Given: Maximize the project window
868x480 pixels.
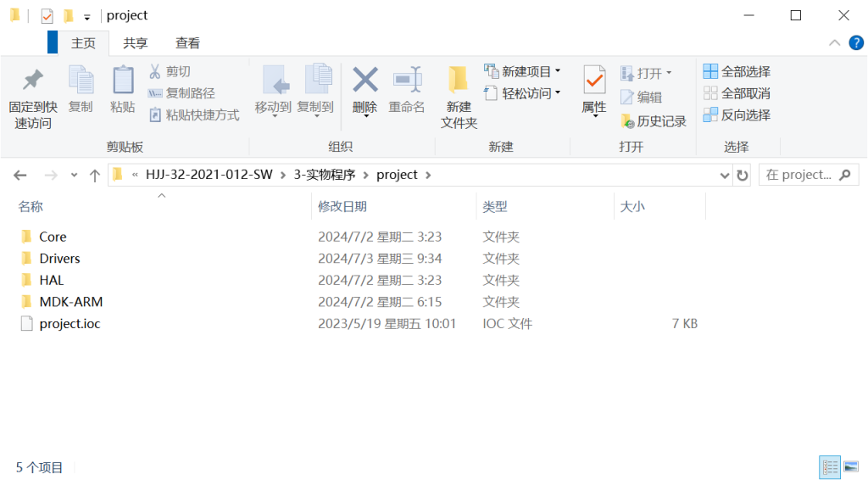Looking at the screenshot, I should pyautogui.click(x=795, y=15).
